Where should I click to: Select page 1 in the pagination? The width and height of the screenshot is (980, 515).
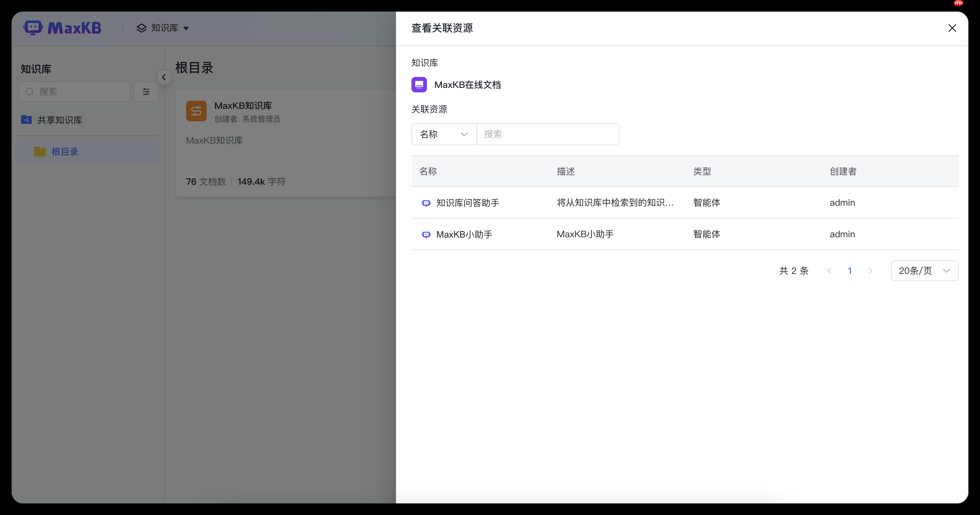[x=850, y=270]
